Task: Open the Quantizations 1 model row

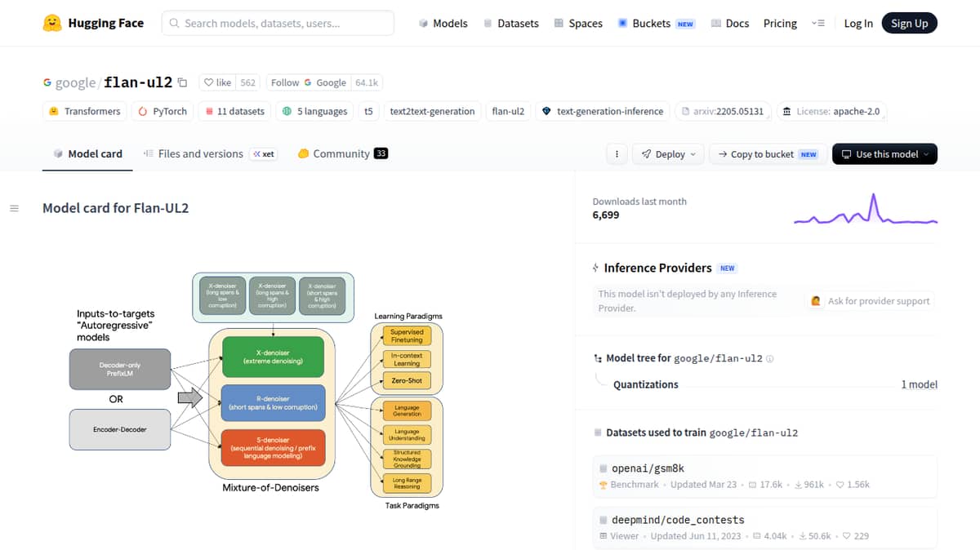Action: coord(775,384)
